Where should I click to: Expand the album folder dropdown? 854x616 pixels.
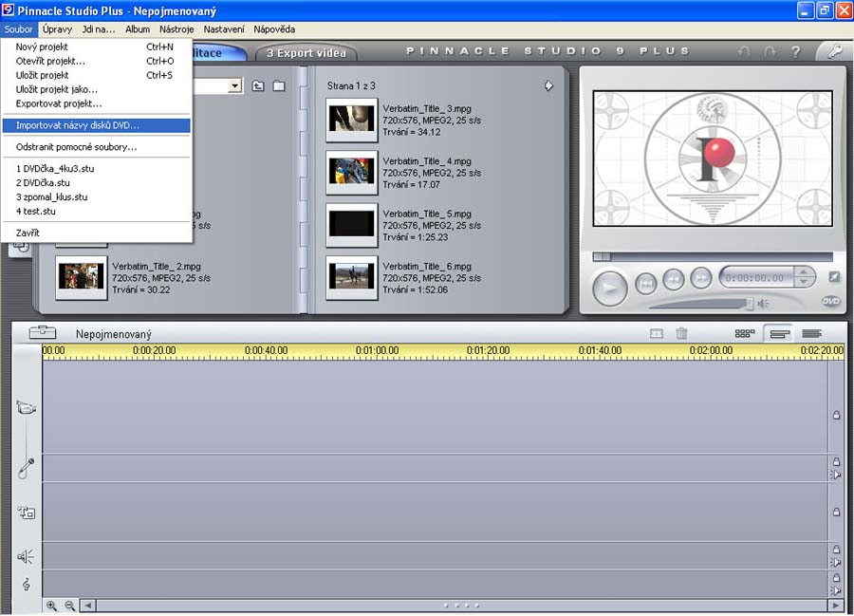click(x=235, y=86)
